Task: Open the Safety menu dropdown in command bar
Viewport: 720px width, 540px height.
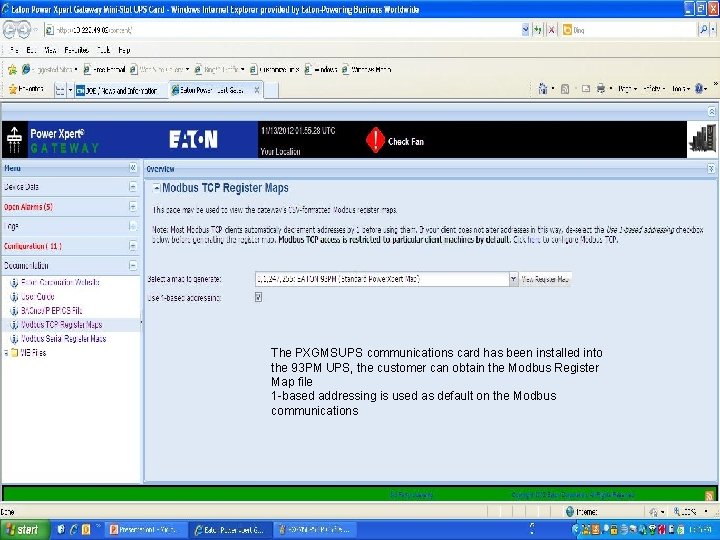Action: (x=654, y=89)
